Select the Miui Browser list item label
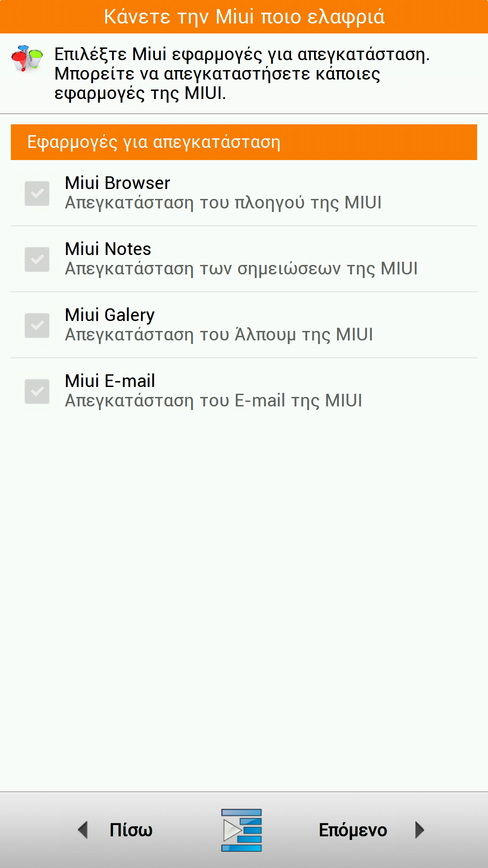This screenshot has width=488, height=868. [x=117, y=183]
